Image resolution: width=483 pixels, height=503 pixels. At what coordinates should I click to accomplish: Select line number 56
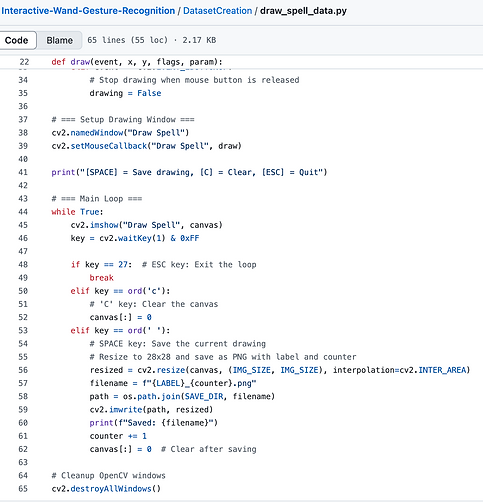point(23,370)
